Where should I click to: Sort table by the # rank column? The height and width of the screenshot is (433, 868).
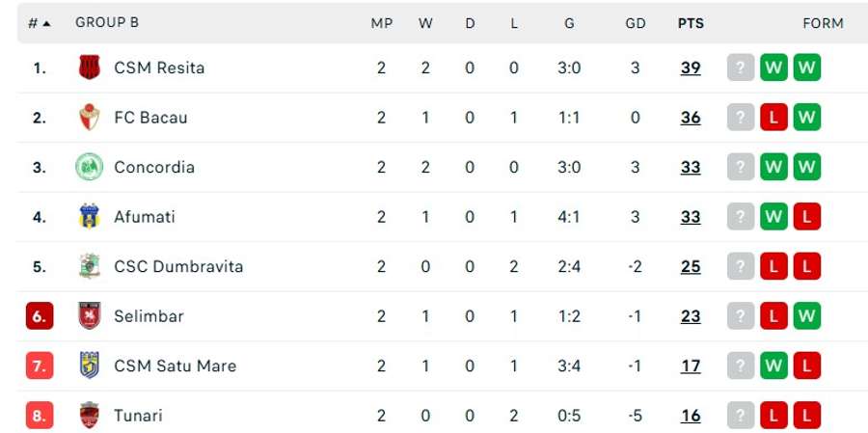(40, 23)
